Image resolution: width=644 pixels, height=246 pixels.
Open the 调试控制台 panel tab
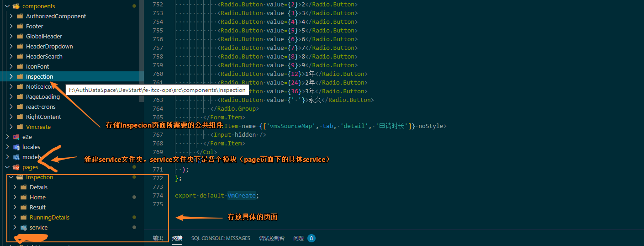(x=272, y=238)
